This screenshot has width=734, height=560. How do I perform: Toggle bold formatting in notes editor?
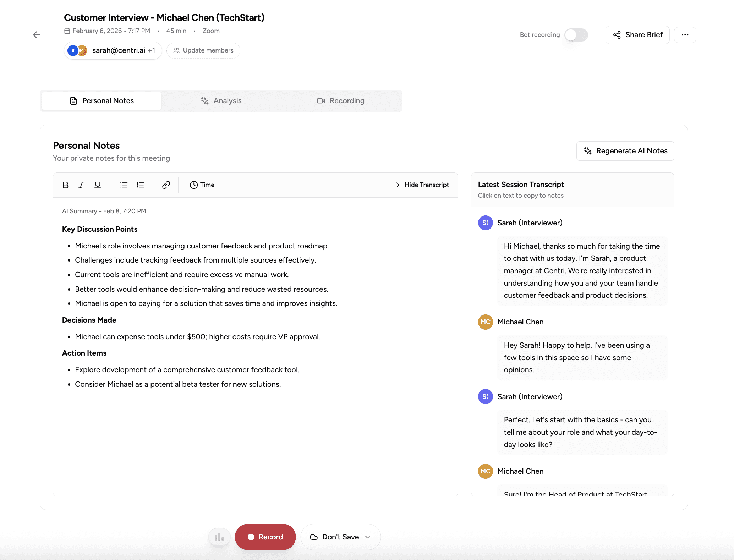[65, 185]
